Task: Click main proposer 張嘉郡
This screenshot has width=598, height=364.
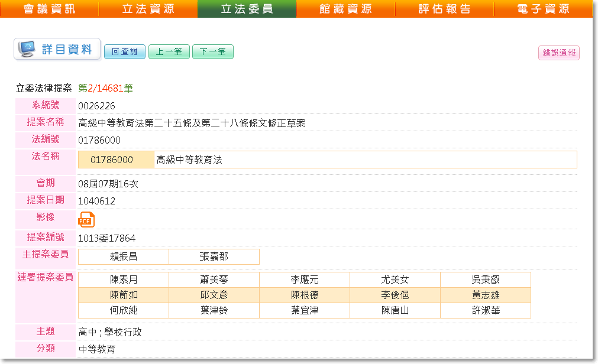Action: (214, 257)
